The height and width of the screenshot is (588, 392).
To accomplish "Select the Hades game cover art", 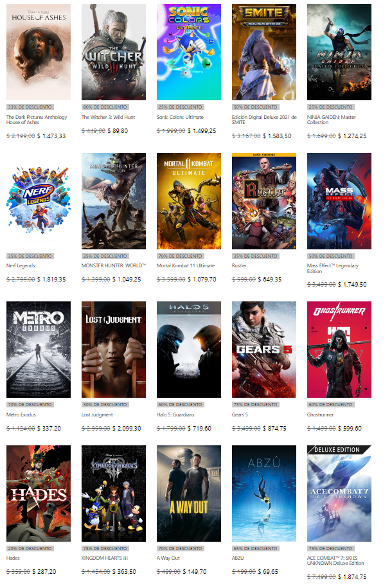I will tap(38, 494).
